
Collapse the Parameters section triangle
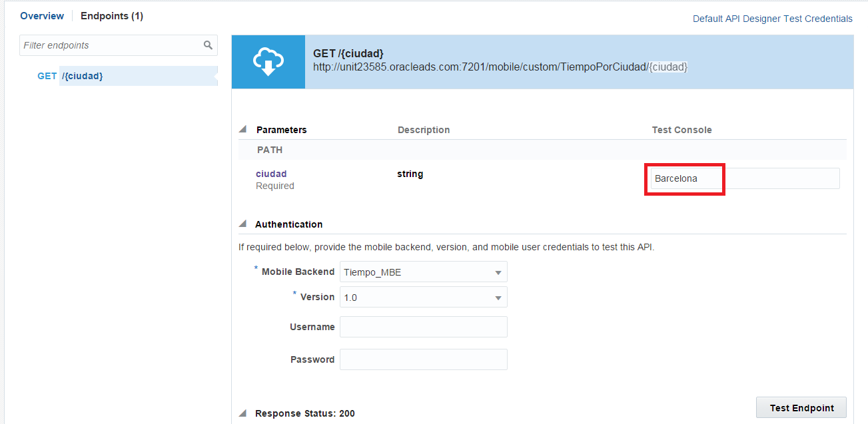point(242,129)
